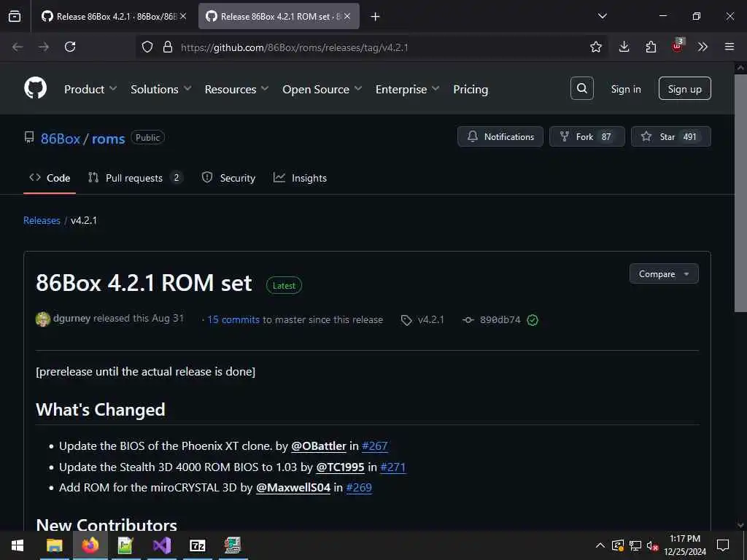Viewport: 747px width, 560px height.
Task: Open the Insights tab
Action: point(300,178)
